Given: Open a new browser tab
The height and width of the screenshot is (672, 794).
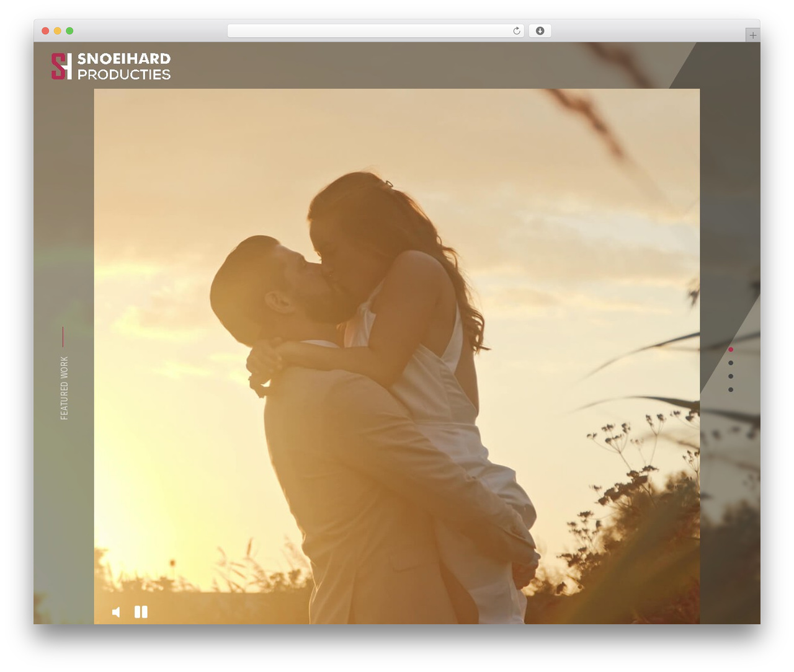Looking at the screenshot, I should click(752, 35).
